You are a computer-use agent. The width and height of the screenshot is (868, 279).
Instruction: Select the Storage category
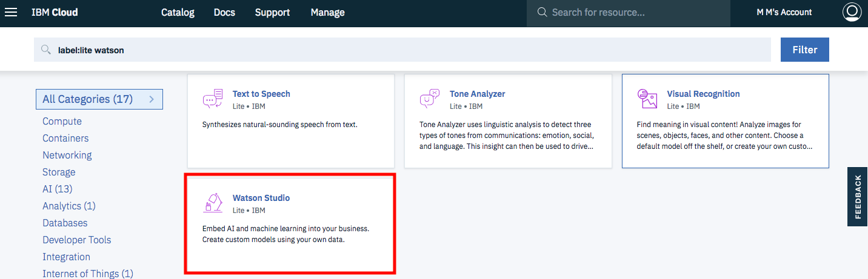point(59,172)
